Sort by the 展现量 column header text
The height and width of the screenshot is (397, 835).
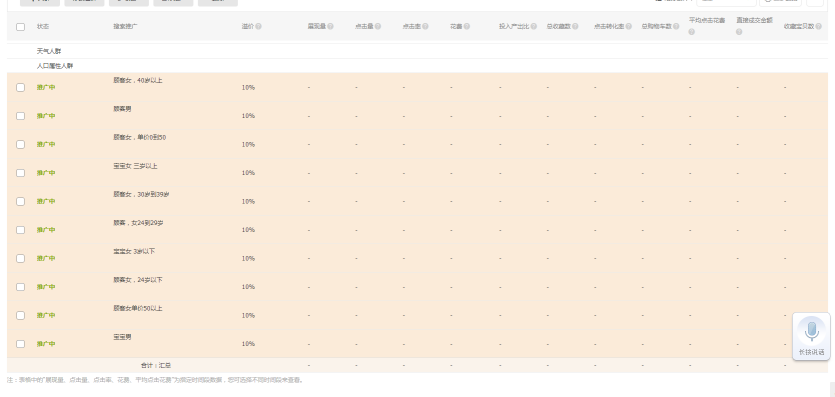coord(316,27)
